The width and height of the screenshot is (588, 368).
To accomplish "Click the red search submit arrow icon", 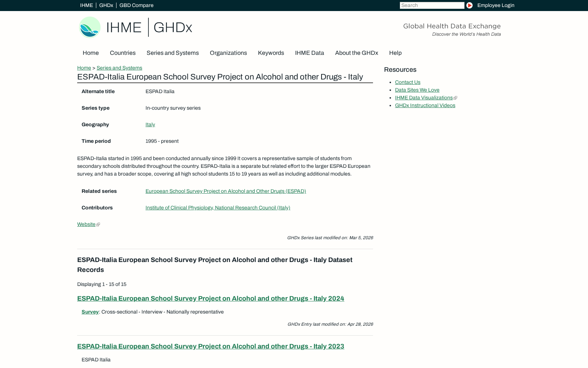I will (x=469, y=5).
